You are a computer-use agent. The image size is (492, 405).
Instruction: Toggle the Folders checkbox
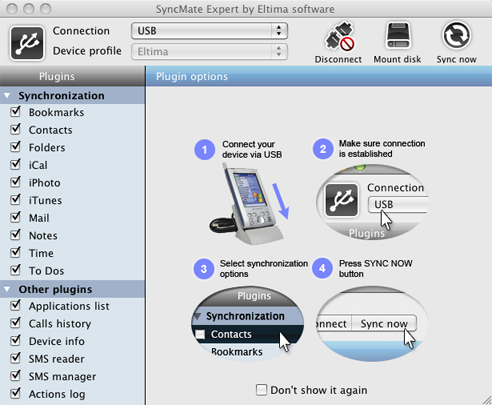[15, 147]
